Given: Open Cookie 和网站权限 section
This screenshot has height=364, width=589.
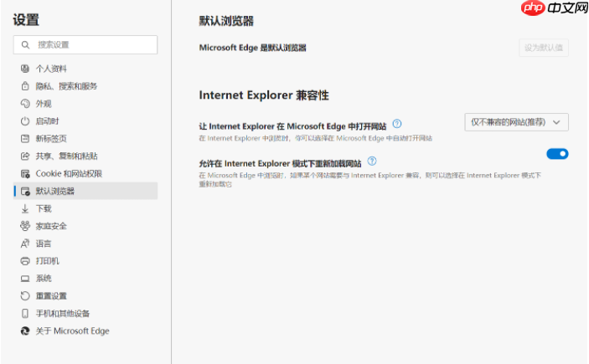Looking at the screenshot, I should pyautogui.click(x=85, y=174).
